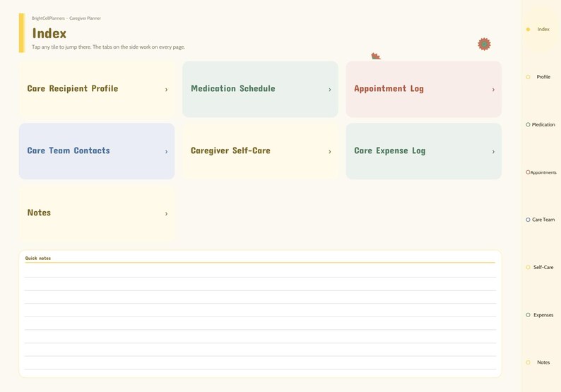
Task: Open the Care Expense Log tile
Action: click(424, 151)
